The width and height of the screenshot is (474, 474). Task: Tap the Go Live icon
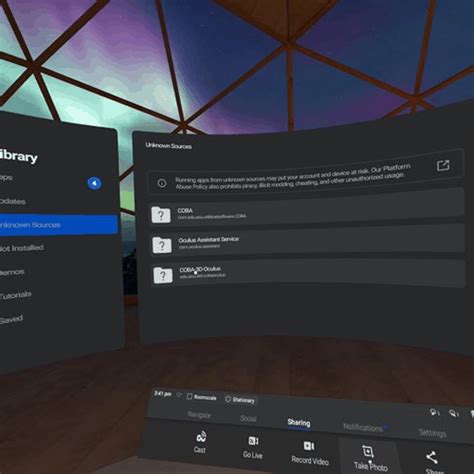click(x=253, y=441)
